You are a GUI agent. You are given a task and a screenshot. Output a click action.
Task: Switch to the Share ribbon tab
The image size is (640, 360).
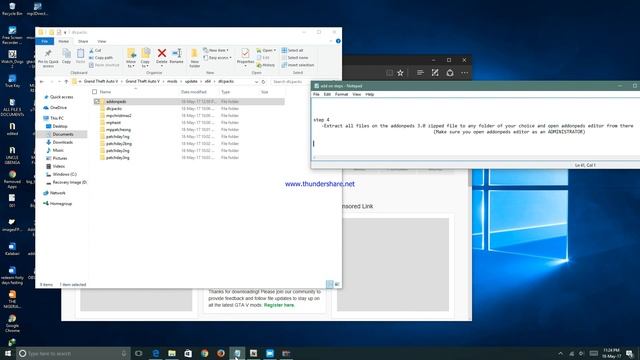(83, 41)
